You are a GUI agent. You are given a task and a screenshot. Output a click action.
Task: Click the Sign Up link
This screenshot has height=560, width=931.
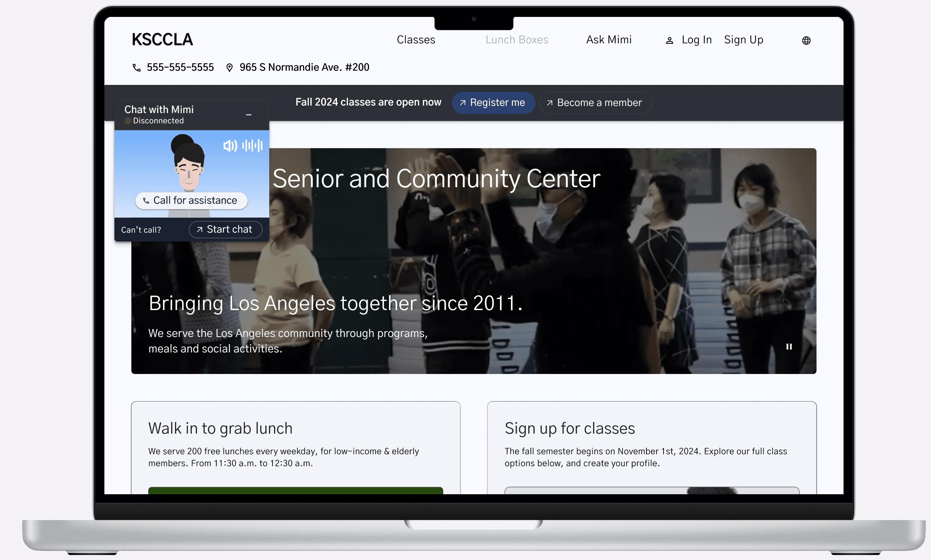point(743,40)
